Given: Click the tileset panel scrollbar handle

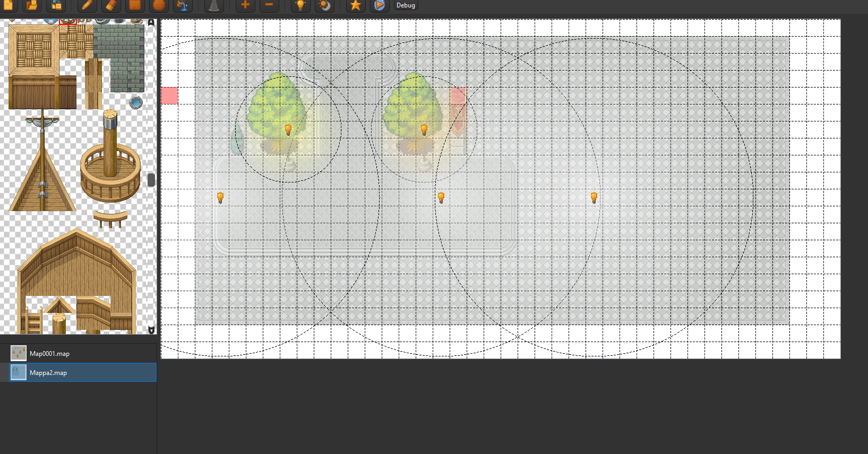Looking at the screenshot, I should coord(151,180).
